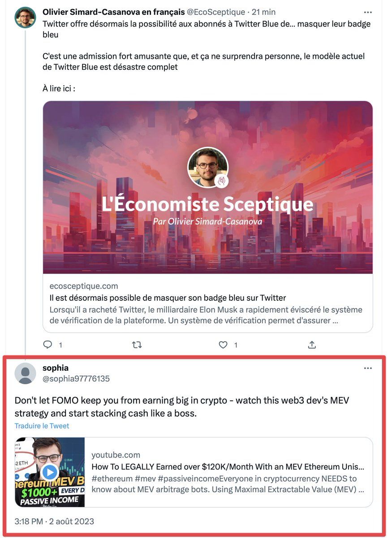The height and width of the screenshot is (538, 392).
Task: Click the tweet timestamp 3:18 PM 2 août 2023
Action: pyautogui.click(x=54, y=521)
